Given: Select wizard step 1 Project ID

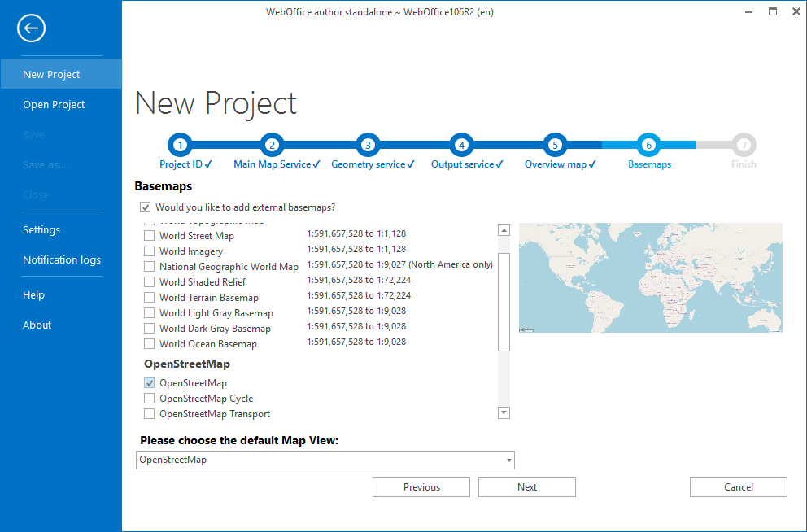Looking at the screenshot, I should [180, 144].
